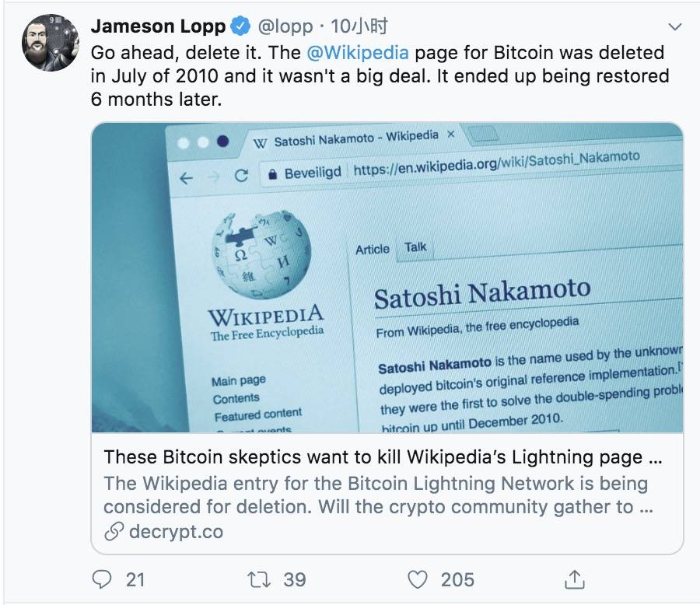Click the 10小时 timestamp
Screen dimensions: 700x605
359,26
